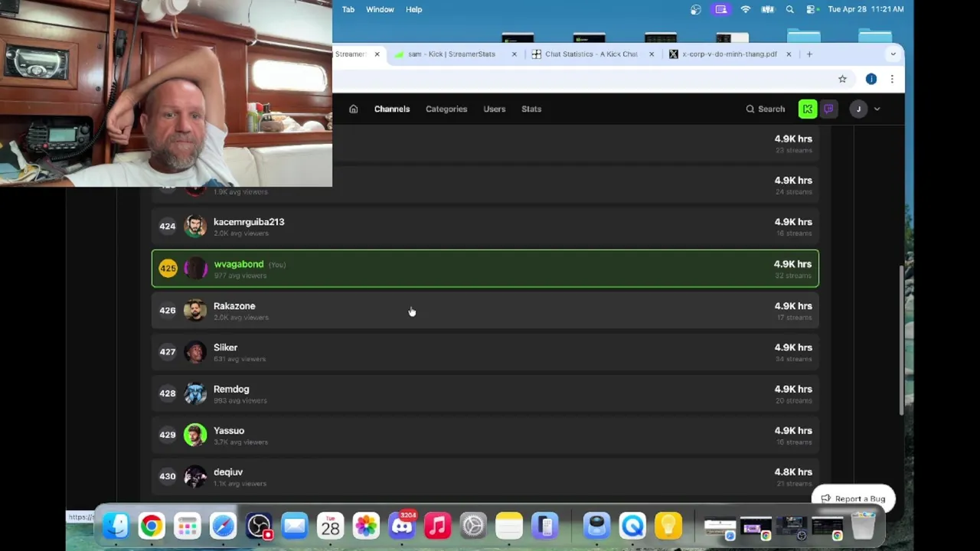Select the Kick platform icon

[807, 109]
